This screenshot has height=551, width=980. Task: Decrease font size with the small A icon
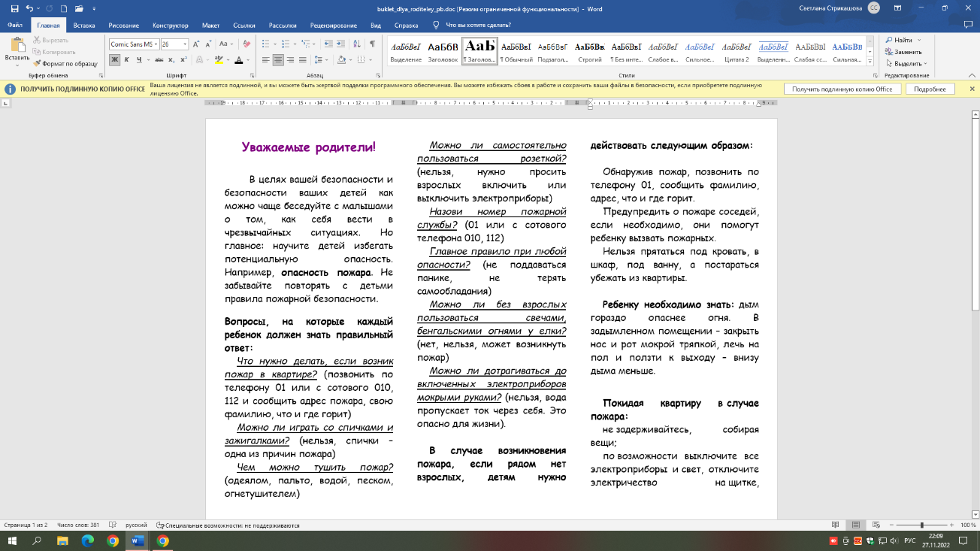tap(209, 44)
